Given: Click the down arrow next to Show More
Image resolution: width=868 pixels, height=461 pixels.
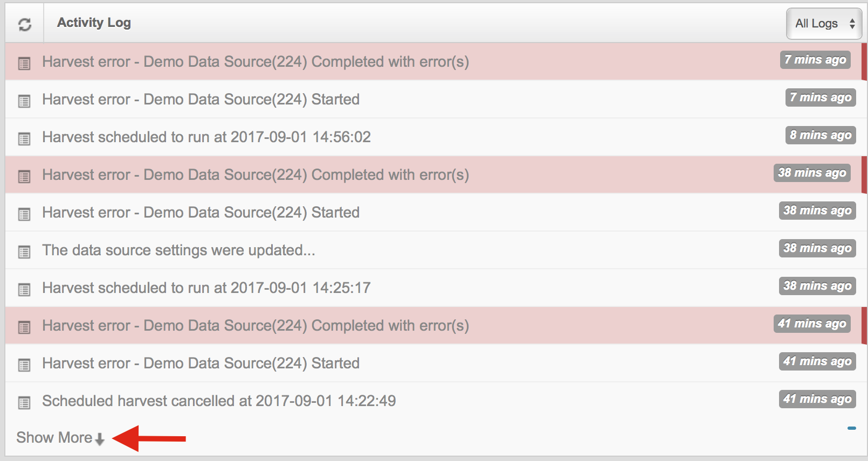Looking at the screenshot, I should coord(100,439).
